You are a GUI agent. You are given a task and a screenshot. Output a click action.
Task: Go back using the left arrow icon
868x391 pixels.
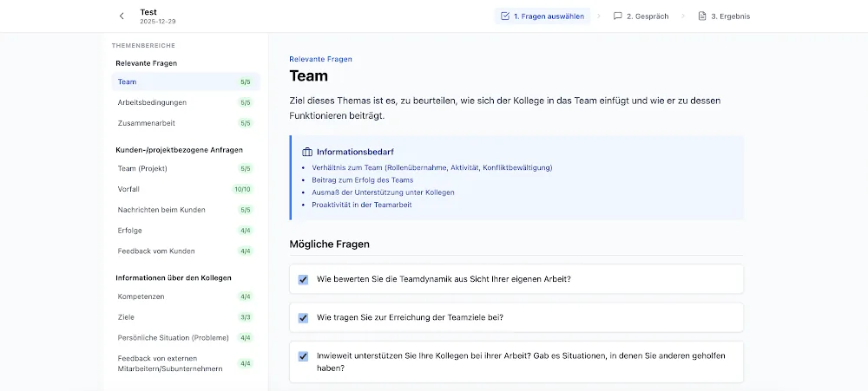pyautogui.click(x=122, y=16)
